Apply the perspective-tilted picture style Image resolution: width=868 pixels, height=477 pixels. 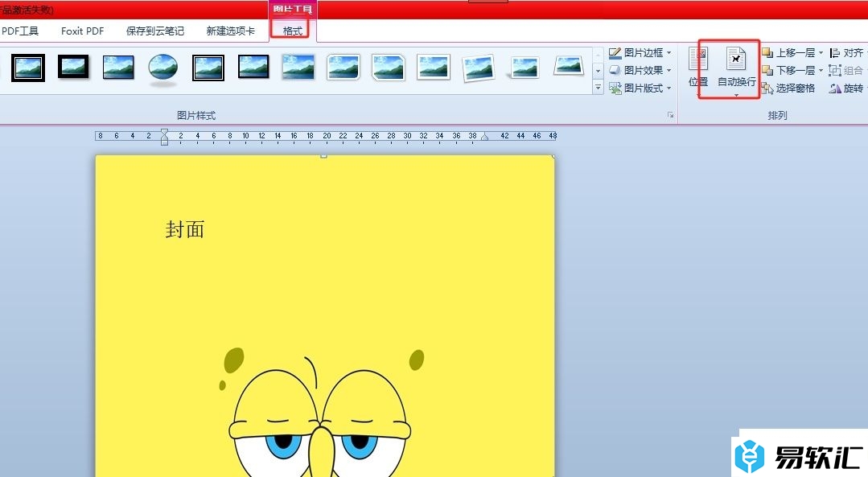coord(569,66)
